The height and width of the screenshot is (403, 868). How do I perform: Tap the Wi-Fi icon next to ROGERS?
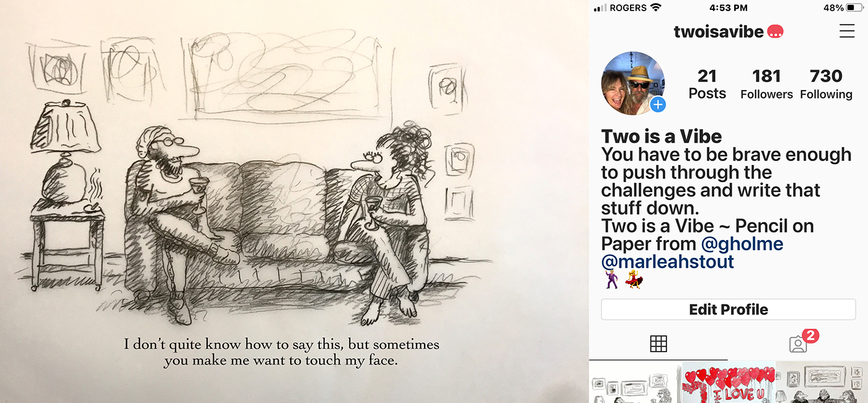(x=655, y=8)
